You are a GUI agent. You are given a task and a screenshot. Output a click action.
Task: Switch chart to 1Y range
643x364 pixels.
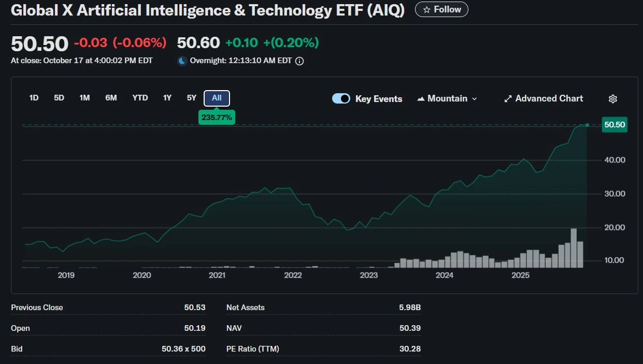pos(167,98)
